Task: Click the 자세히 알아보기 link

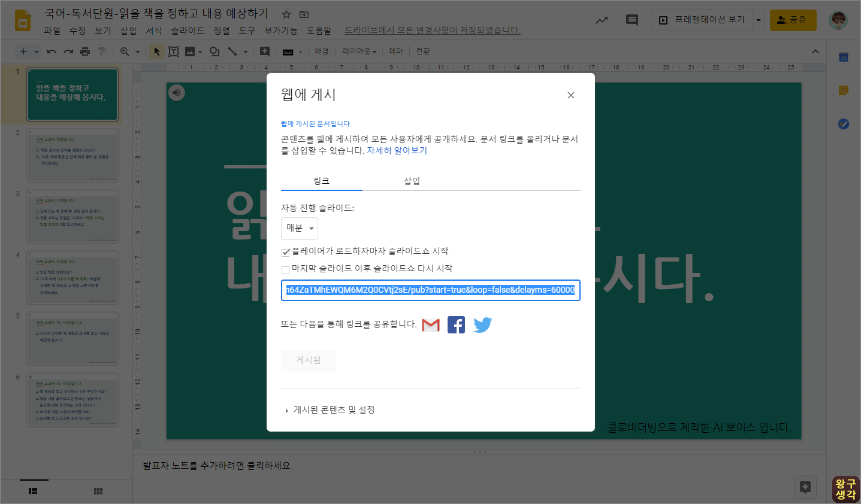Action: pos(397,150)
